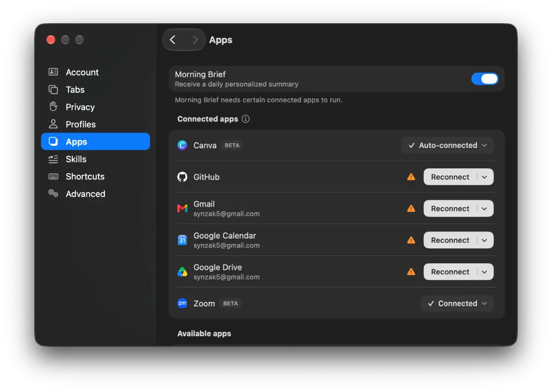
Task: Click Google Calendar's warning triangle
Action: pos(411,240)
